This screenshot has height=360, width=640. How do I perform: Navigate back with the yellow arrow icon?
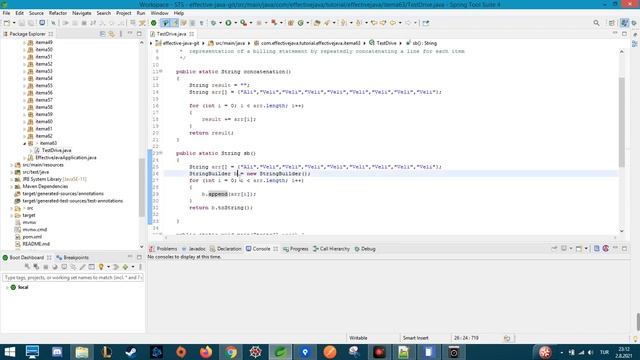point(393,23)
